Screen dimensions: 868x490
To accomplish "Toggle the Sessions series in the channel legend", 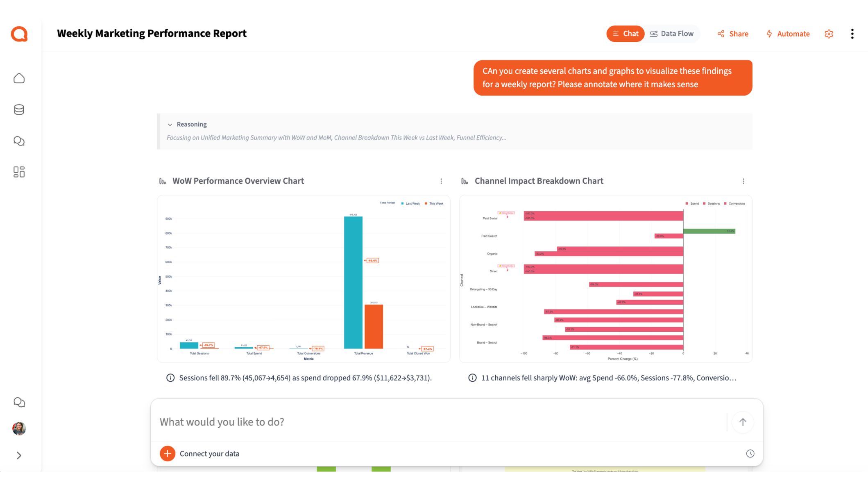I will point(712,203).
